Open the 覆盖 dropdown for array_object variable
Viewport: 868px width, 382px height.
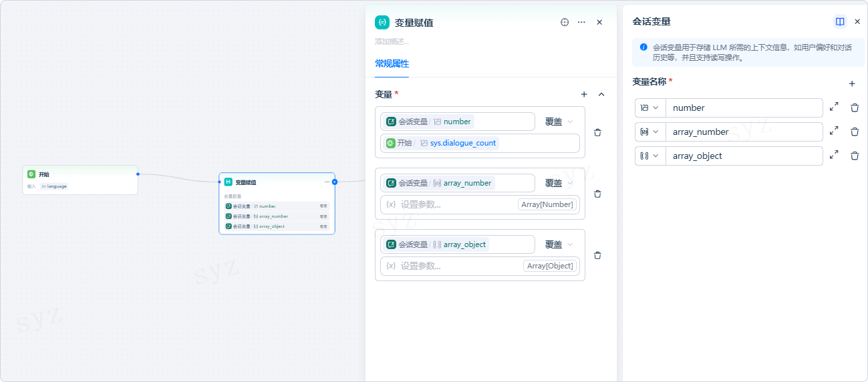pyautogui.click(x=559, y=244)
